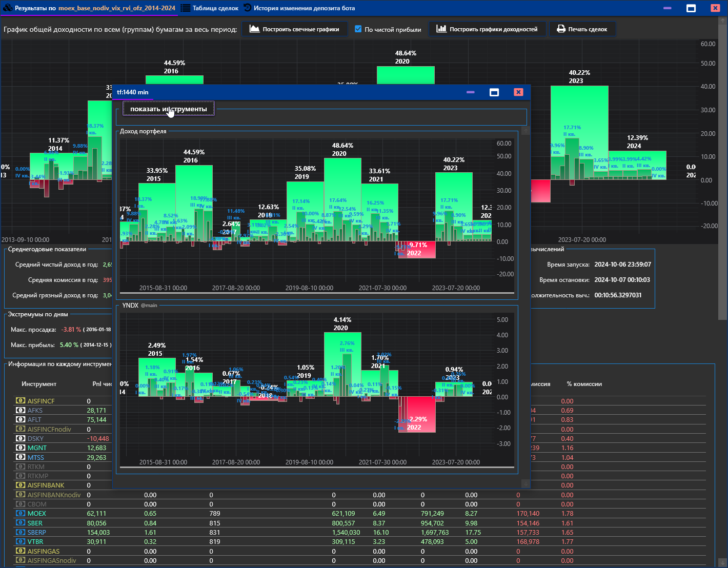Click the money icon beside MGNT
The image size is (728, 568).
tap(21, 448)
